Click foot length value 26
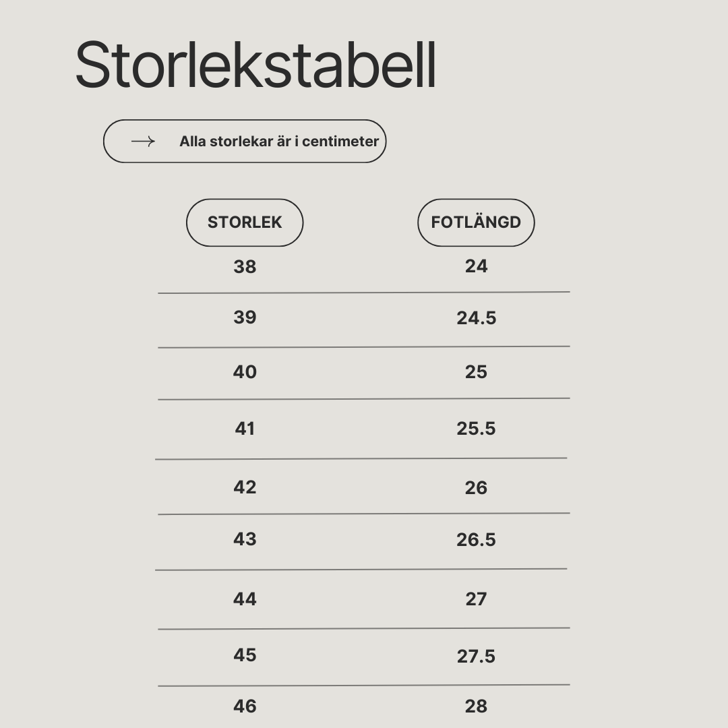Viewport: 728px width, 728px height. click(x=476, y=488)
